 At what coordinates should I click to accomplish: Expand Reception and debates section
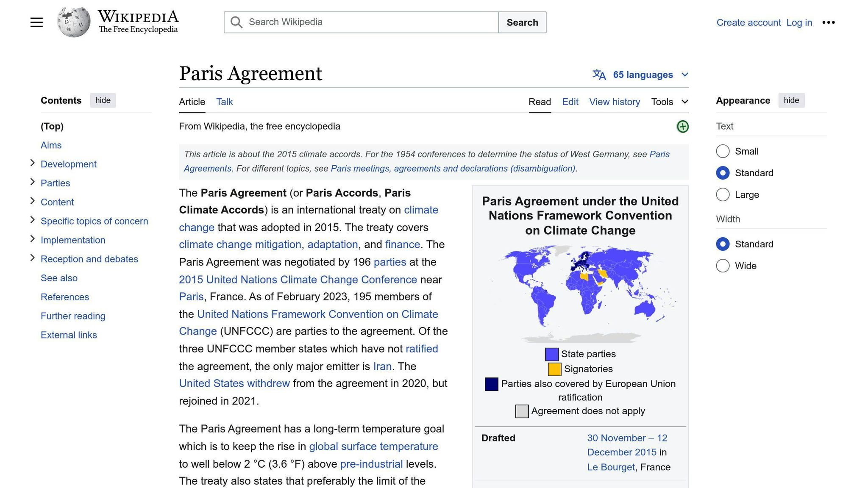coord(32,258)
